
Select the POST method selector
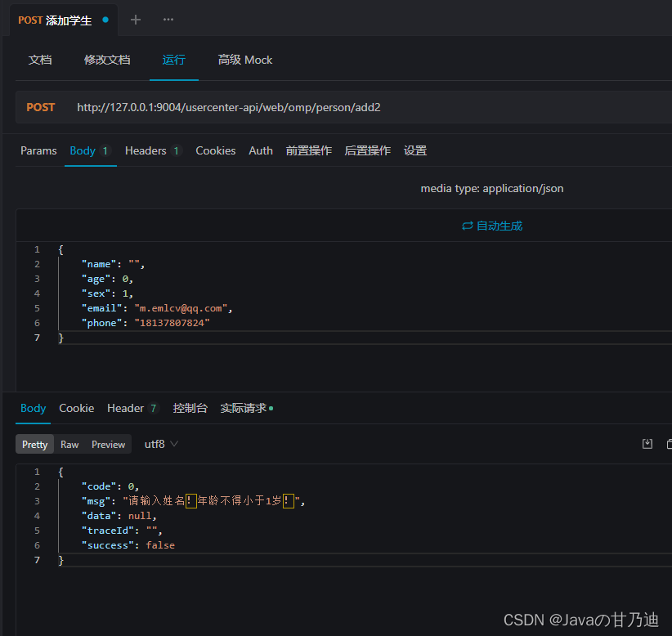pos(41,107)
